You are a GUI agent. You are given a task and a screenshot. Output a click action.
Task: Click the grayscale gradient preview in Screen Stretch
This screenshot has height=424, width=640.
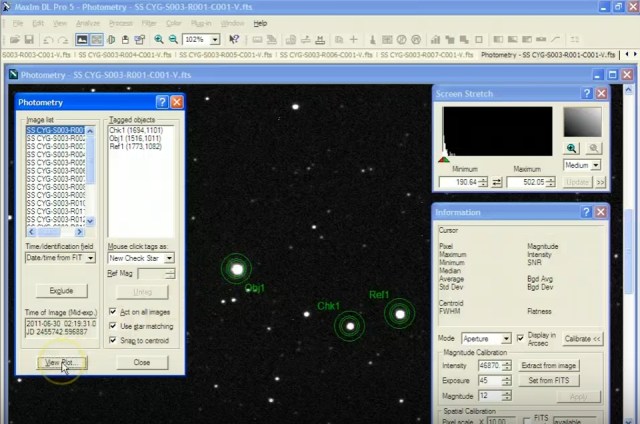tap(582, 122)
